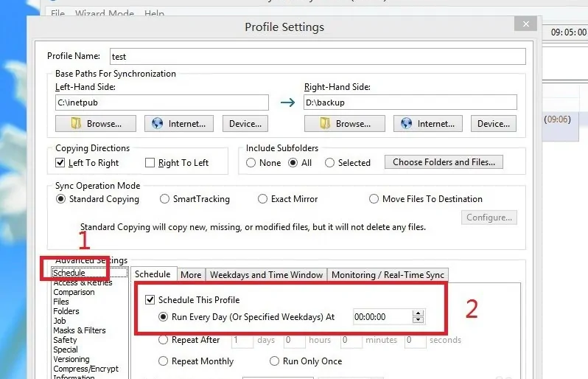
Task: Click the Profile Name input field
Action: point(318,56)
